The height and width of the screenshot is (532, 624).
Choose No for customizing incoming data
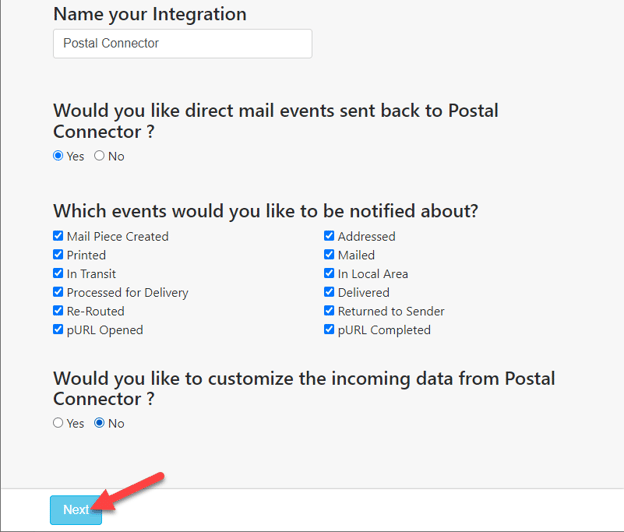tap(99, 423)
